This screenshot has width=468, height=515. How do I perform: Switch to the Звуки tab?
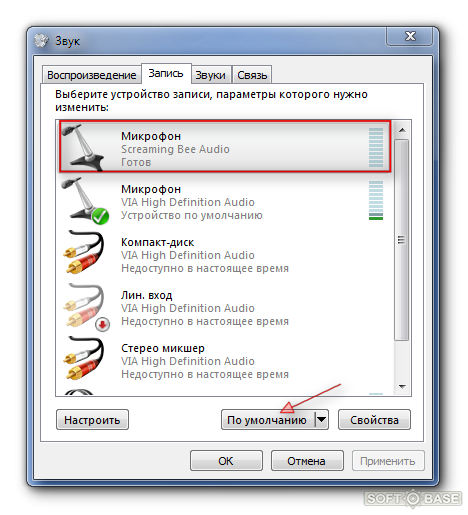211,75
